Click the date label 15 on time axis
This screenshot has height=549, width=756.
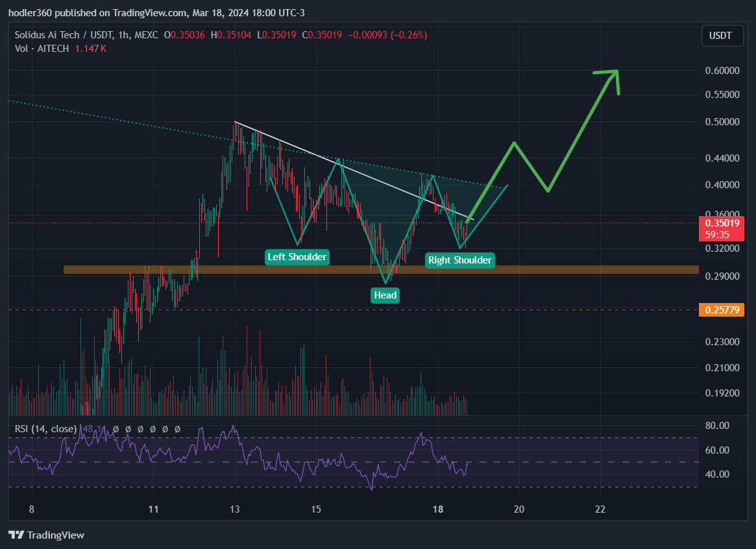click(x=316, y=509)
